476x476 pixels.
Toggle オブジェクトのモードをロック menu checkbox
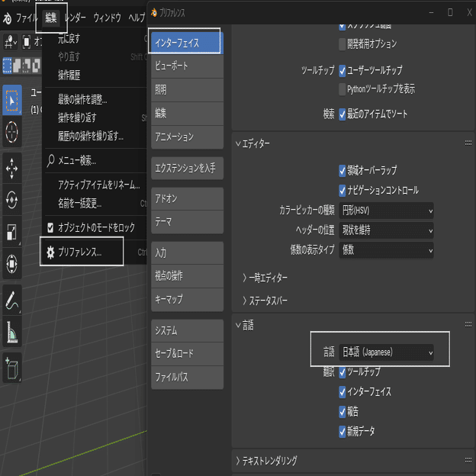[50, 227]
